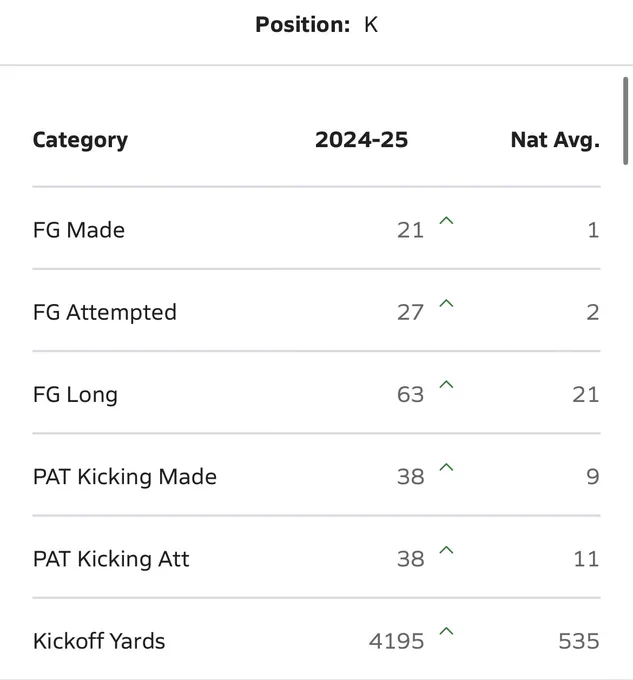The height and width of the screenshot is (680, 633).
Task: Click the 63 FG Long value
Action: click(x=410, y=395)
